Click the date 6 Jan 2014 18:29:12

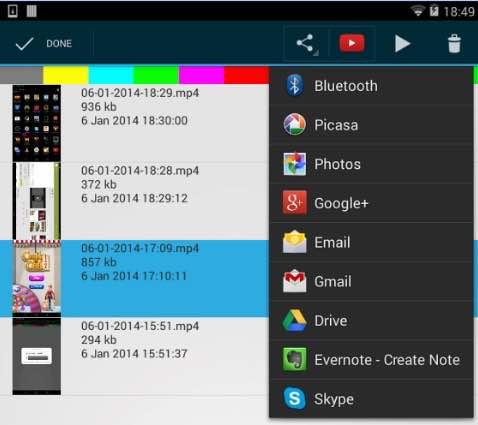point(134,198)
